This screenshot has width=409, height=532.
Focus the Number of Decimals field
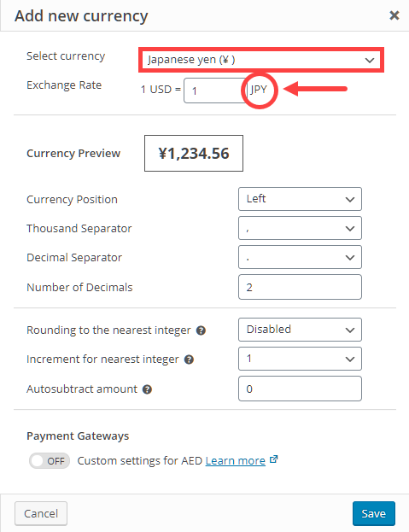tap(300, 287)
